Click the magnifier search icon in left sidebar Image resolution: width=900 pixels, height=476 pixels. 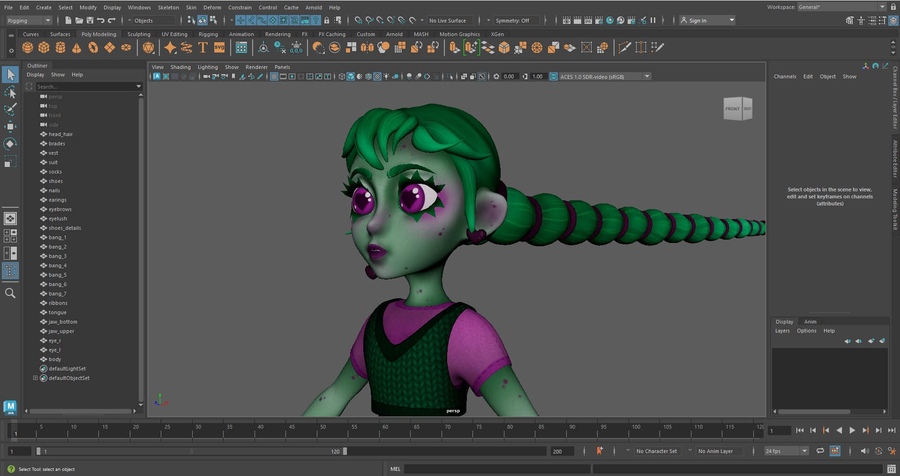click(10, 293)
